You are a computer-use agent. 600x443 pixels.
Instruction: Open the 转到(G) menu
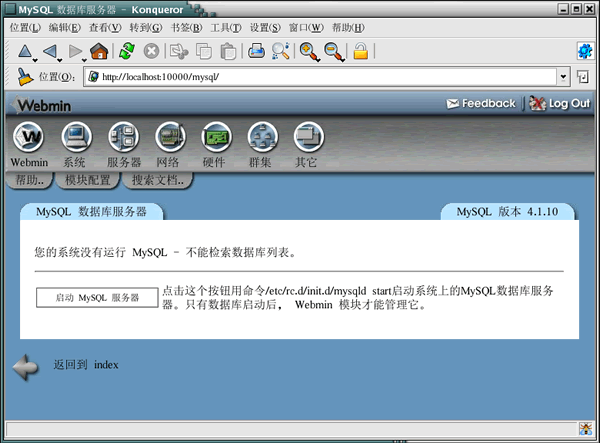click(x=146, y=28)
